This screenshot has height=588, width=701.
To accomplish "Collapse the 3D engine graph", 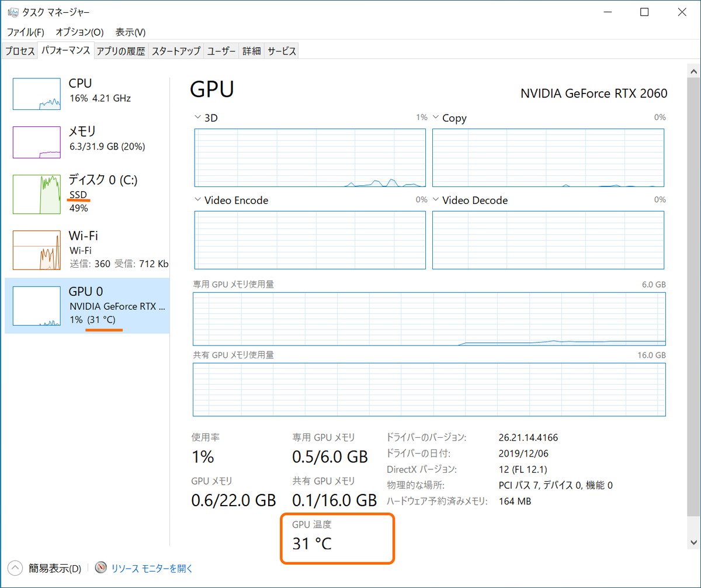I will (197, 117).
